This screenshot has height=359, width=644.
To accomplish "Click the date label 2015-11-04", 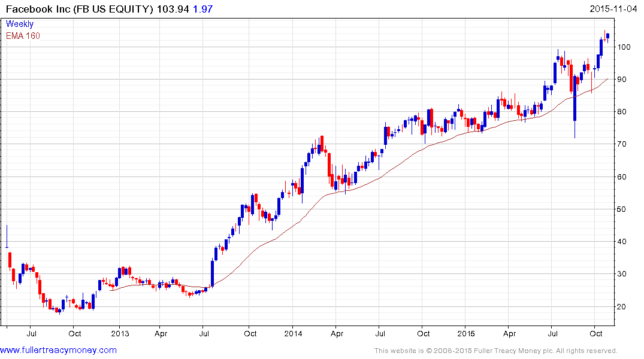I will tap(613, 8).
